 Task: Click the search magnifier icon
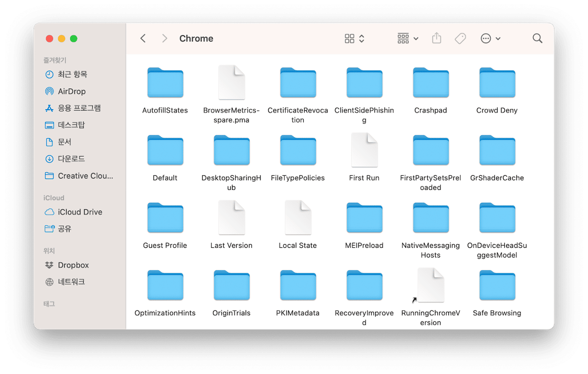537,38
